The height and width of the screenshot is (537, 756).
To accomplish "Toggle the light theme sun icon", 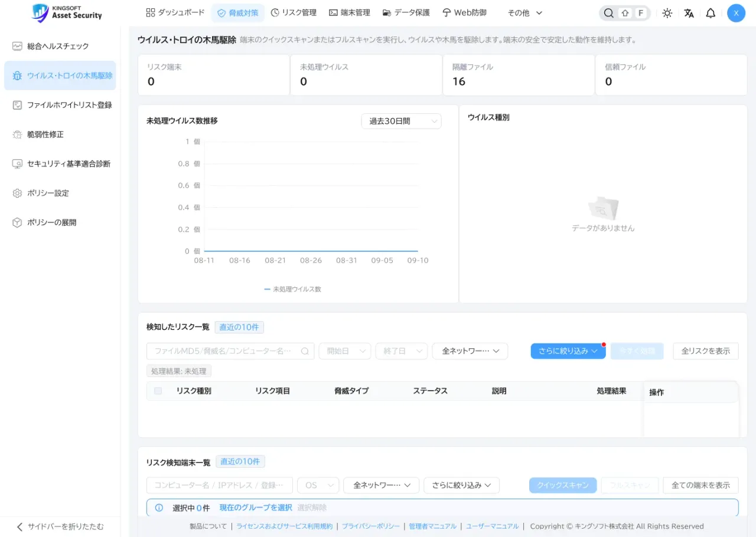I will [667, 13].
